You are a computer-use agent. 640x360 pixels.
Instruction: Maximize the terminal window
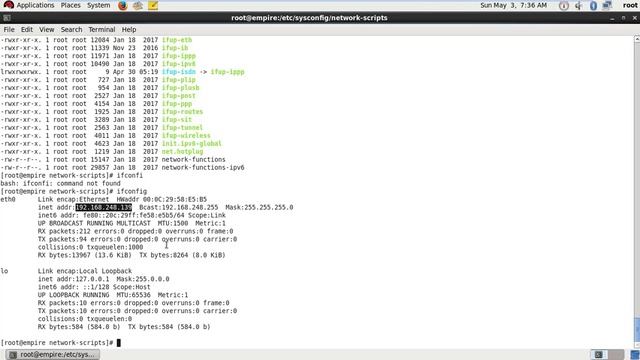[623, 18]
